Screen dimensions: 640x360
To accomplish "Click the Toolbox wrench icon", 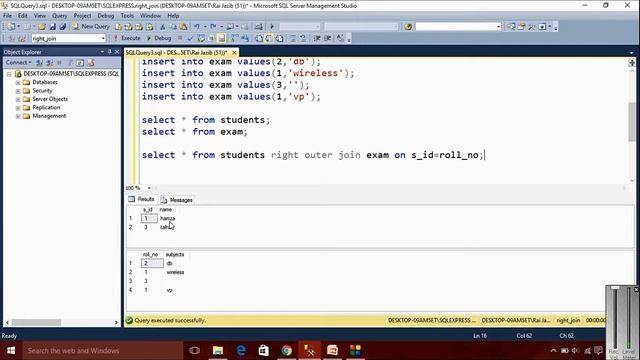I will tap(531, 27).
